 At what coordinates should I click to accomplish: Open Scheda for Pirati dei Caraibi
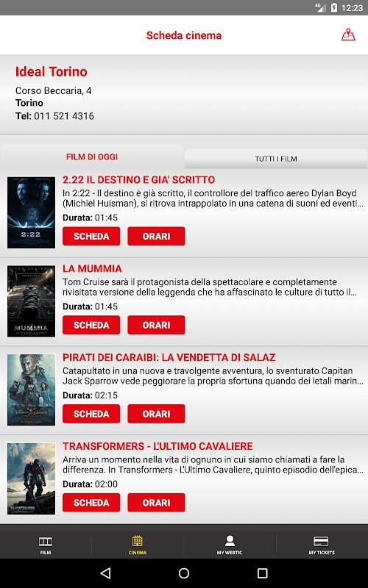click(x=91, y=414)
